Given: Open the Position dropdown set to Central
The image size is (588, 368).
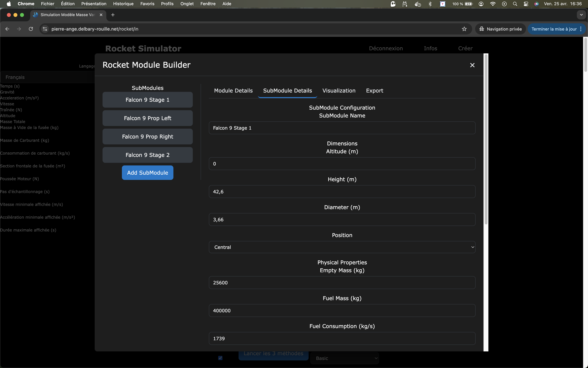Looking at the screenshot, I should [x=342, y=247].
